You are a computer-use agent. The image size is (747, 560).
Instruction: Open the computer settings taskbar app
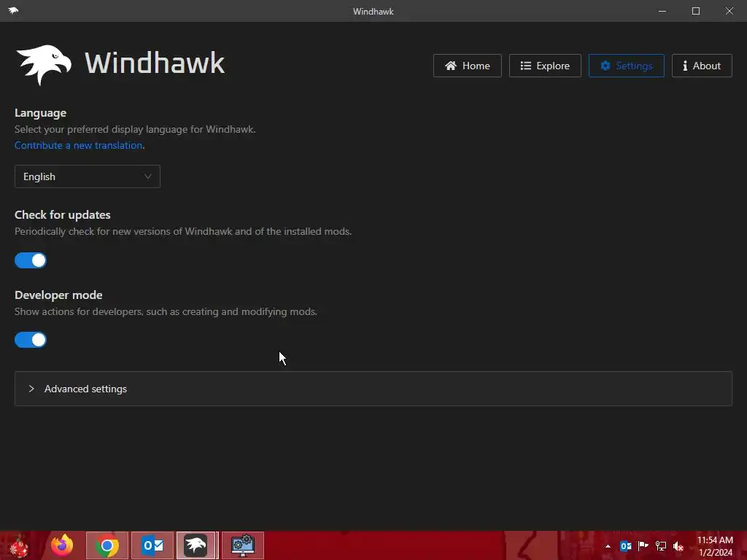click(243, 545)
